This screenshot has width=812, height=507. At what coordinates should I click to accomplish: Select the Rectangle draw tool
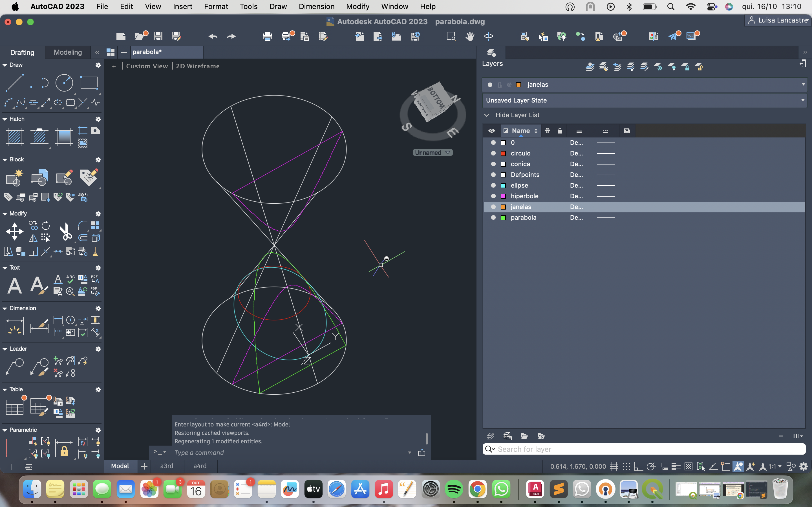point(89,83)
